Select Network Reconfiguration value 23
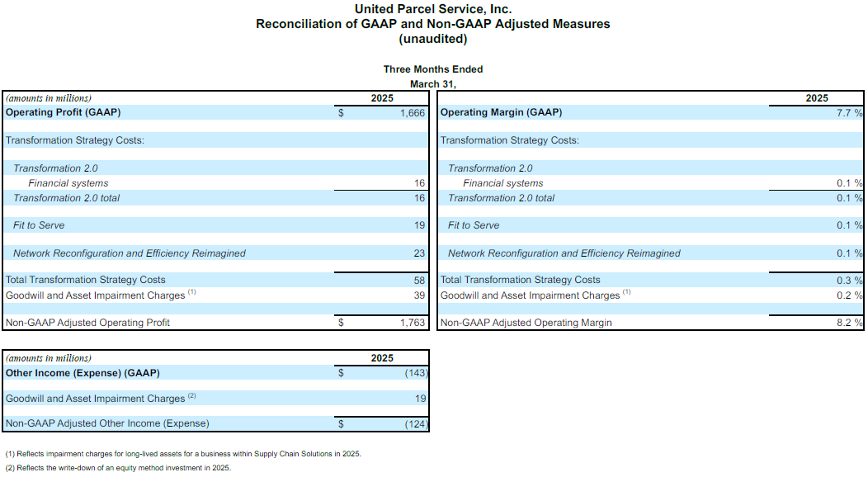The image size is (868, 477). (x=420, y=253)
